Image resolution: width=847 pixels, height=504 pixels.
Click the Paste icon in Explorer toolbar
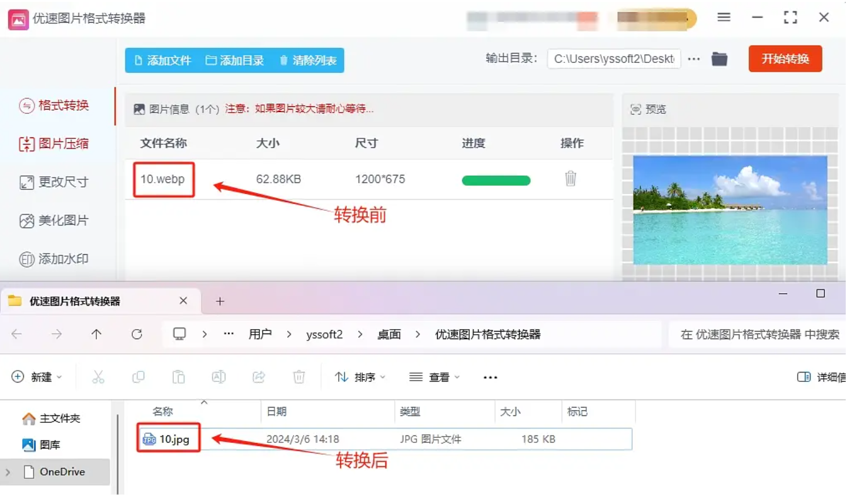pos(179,377)
